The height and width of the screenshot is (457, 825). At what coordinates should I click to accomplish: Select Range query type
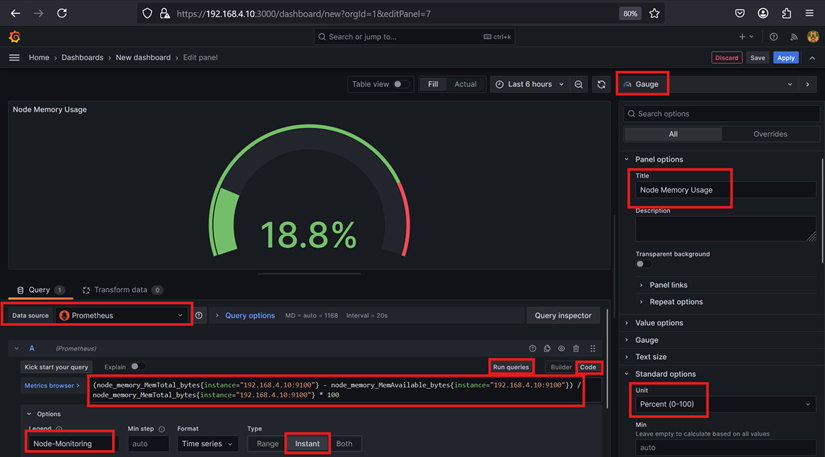(267, 444)
